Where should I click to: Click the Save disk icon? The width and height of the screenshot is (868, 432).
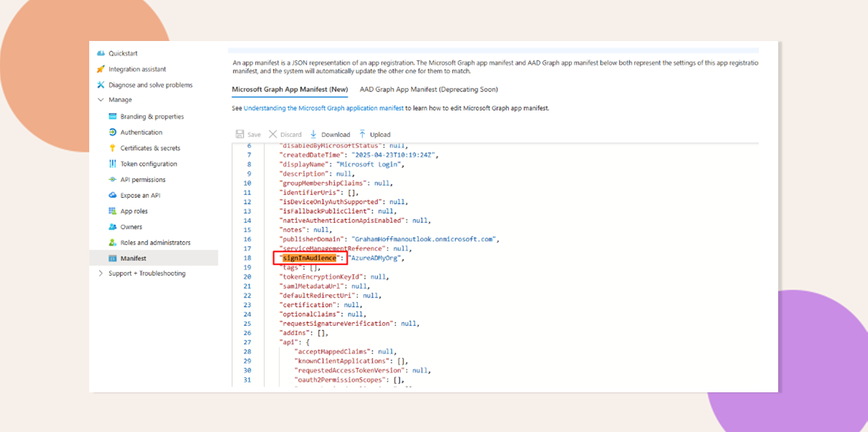point(240,134)
